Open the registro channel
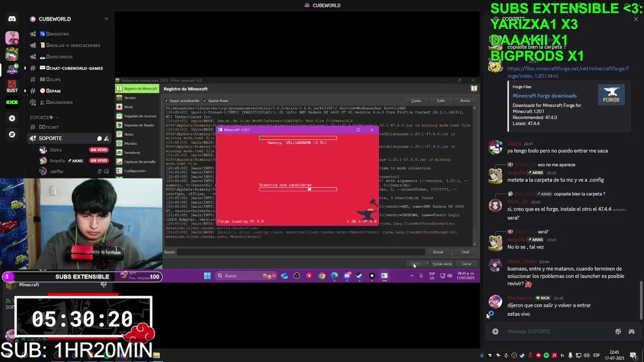644x362 pixels. click(69, 34)
